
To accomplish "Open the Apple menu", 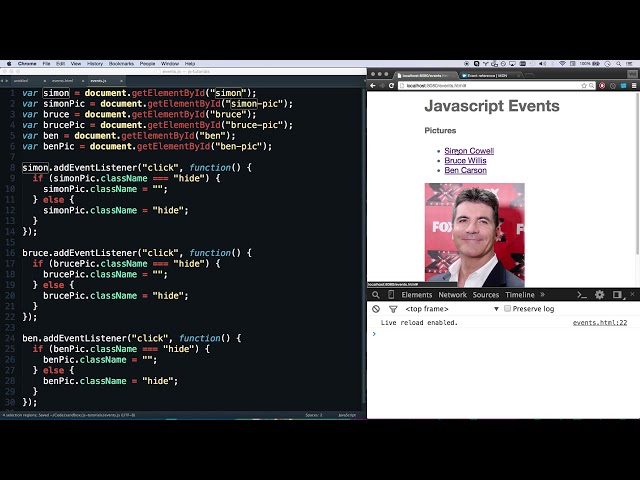I will coord(9,64).
